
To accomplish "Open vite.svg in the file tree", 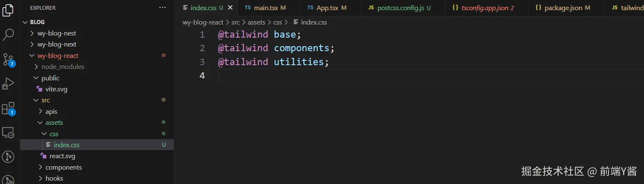I will click(56, 89).
